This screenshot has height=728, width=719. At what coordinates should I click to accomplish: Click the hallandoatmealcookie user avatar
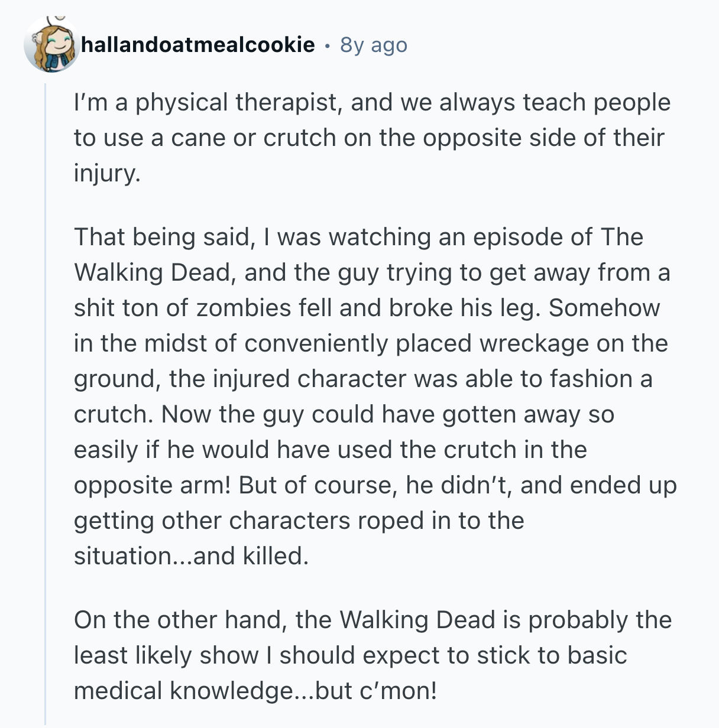tap(52, 45)
